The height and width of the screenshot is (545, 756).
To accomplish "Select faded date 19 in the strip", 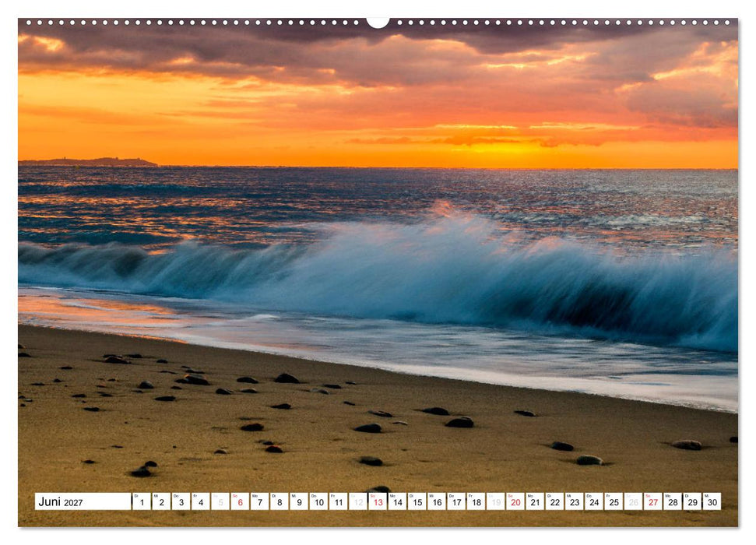I will pyautogui.click(x=496, y=501).
